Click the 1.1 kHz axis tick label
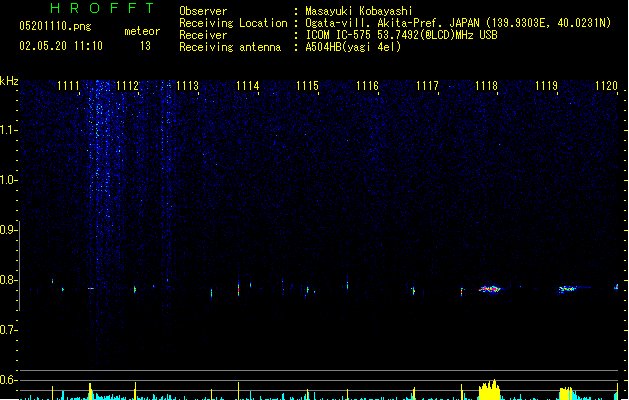629x400 pixels. (x=8, y=130)
